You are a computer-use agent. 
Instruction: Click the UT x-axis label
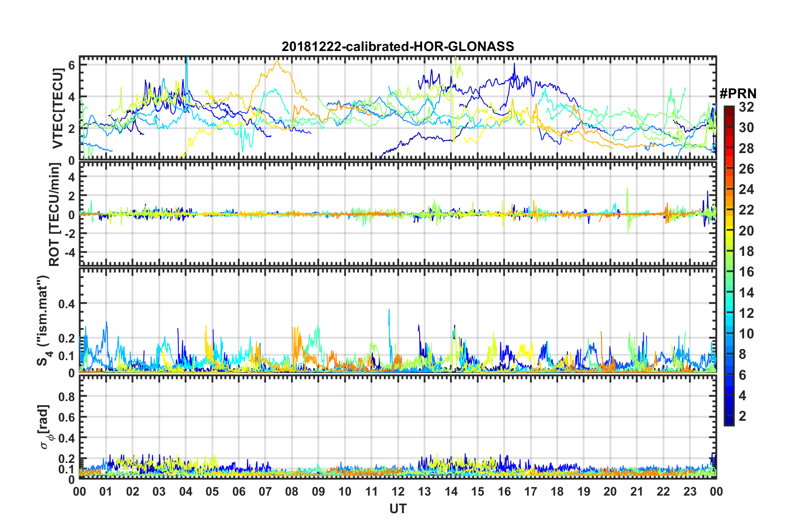[x=398, y=509]
